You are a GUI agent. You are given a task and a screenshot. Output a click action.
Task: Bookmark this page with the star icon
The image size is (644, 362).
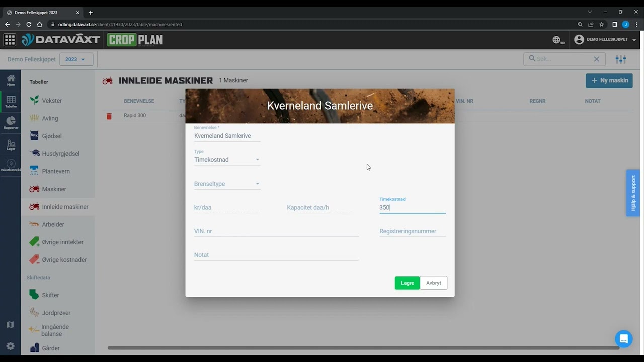[x=602, y=24]
